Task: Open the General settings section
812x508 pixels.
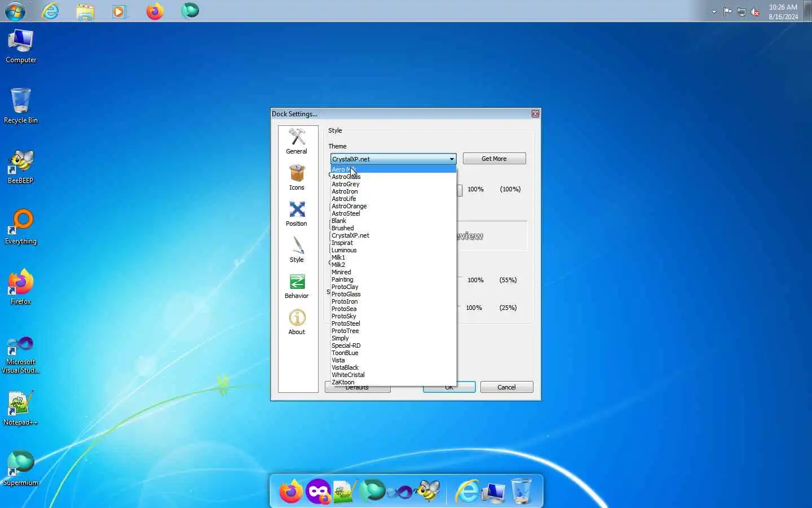Action: point(297,141)
